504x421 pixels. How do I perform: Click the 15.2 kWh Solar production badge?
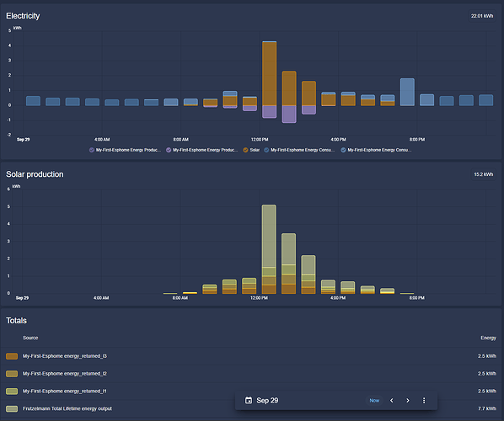(484, 174)
